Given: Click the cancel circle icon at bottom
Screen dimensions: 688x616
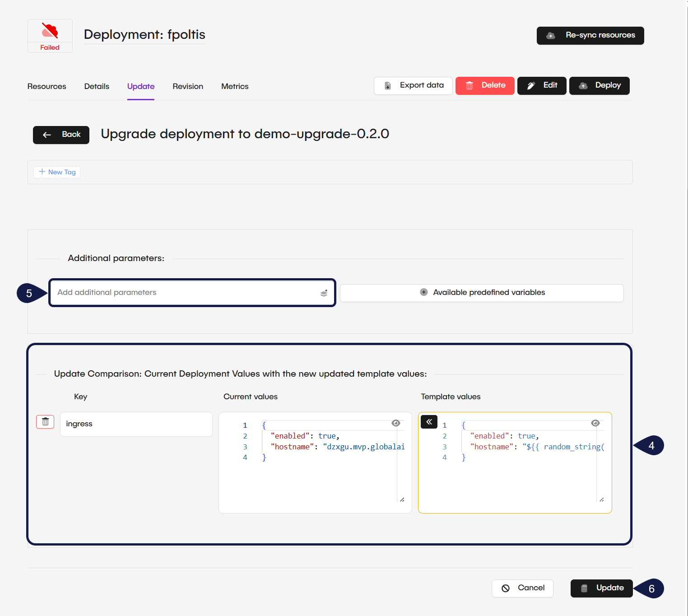Looking at the screenshot, I should (506, 588).
